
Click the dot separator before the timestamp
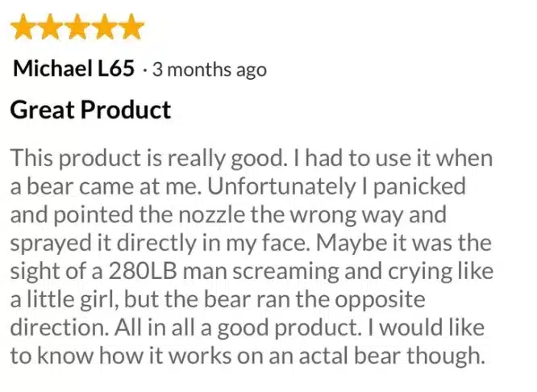tap(145, 71)
